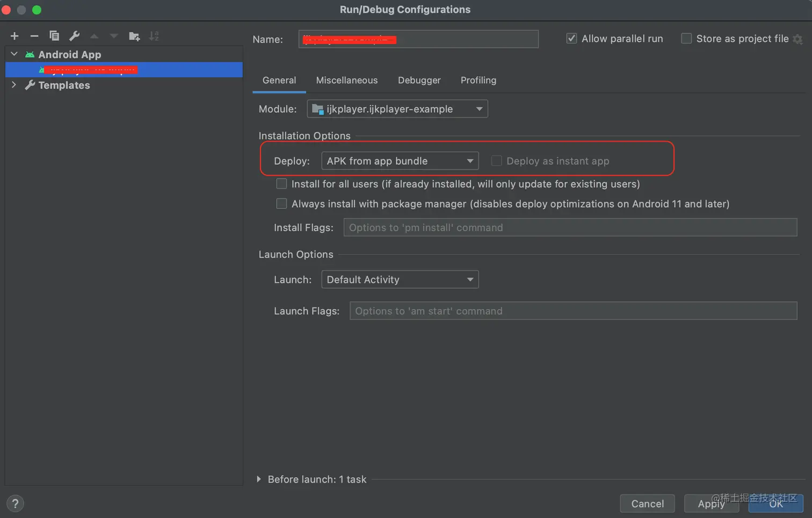
Task: Click the sort configurations alphabetically icon
Action: [x=154, y=36]
